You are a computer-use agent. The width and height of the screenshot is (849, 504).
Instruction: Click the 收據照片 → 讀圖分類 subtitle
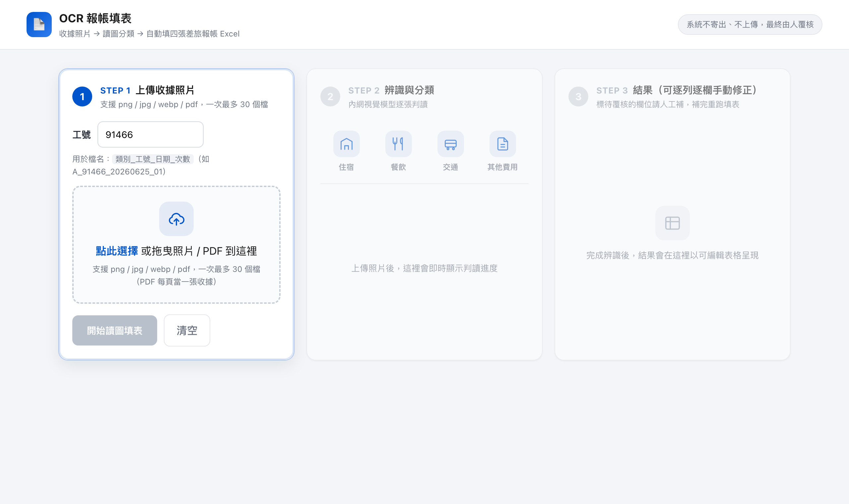(x=149, y=33)
